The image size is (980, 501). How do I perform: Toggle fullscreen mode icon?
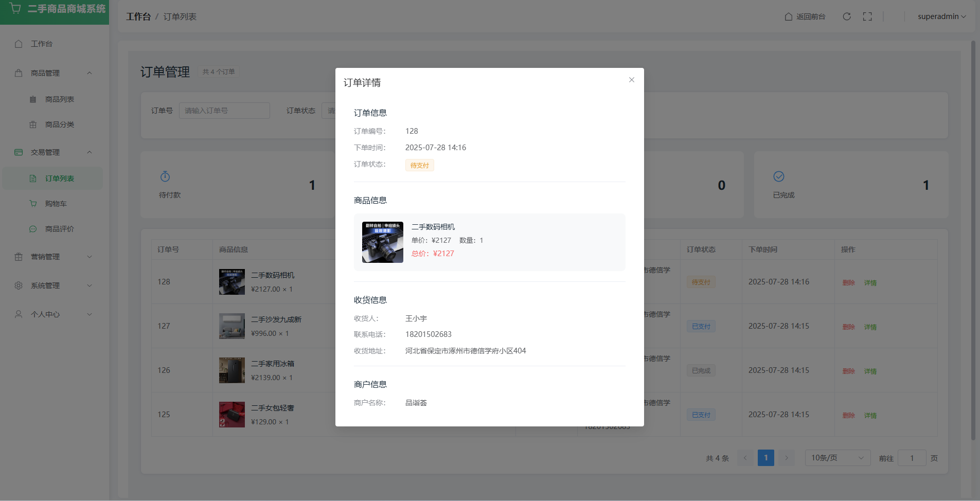pyautogui.click(x=867, y=16)
